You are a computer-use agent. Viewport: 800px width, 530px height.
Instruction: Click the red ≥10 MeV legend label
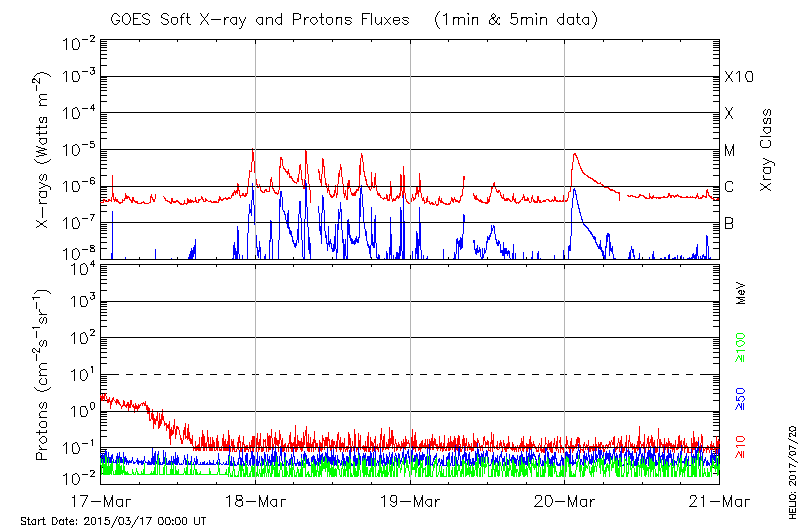click(x=741, y=447)
